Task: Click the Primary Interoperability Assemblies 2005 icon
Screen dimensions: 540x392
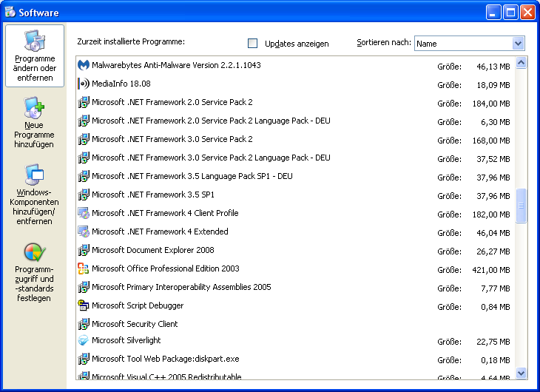Action: coord(84,287)
